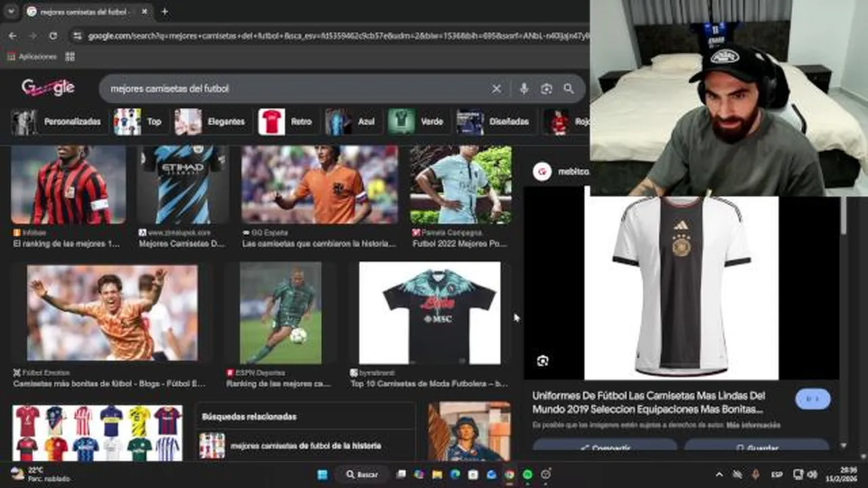Close the 'mejores camisetas del futbol' tab
Image resolution: width=868 pixels, height=488 pixels.
[x=144, y=12]
